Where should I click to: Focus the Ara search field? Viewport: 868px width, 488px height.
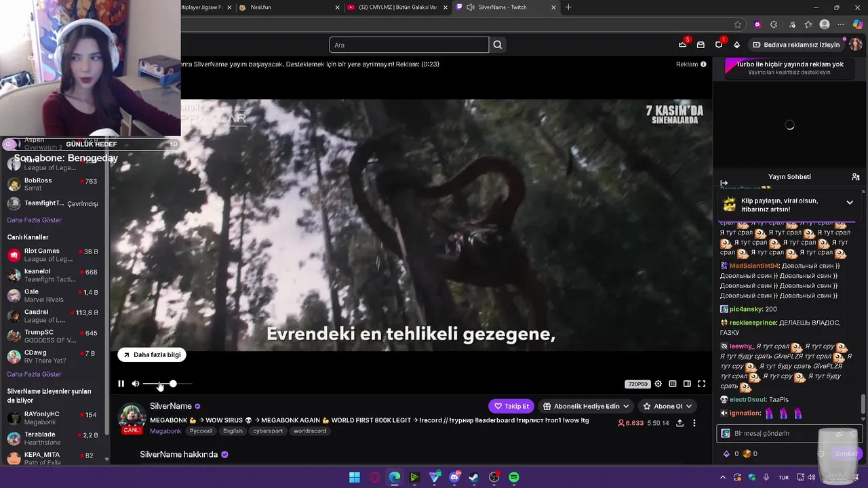click(409, 45)
